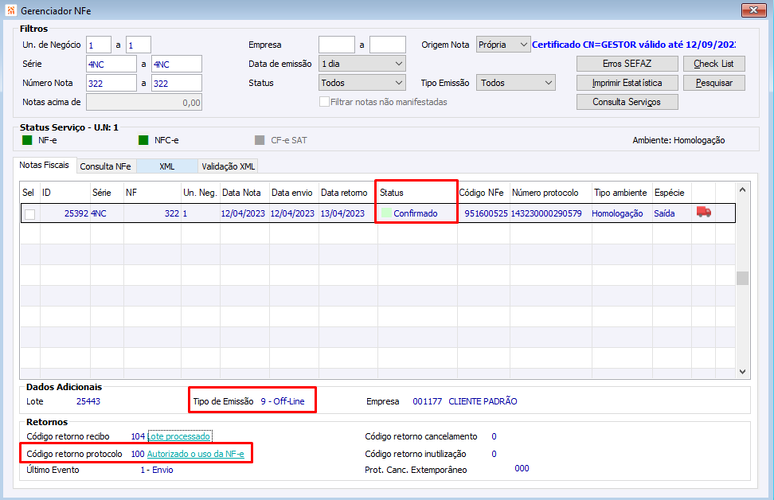Click the green NFC-e service status indicator
Image resolution: width=774 pixels, height=500 pixels.
(143, 140)
